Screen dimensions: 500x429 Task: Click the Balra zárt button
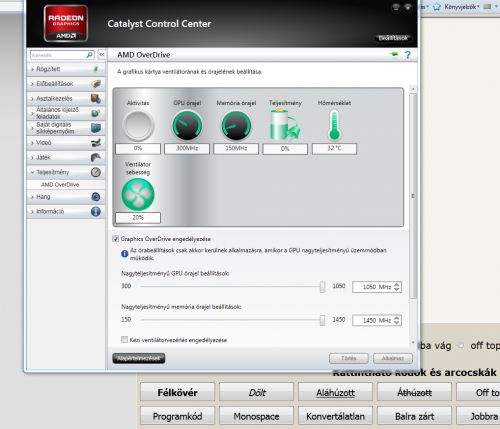pyautogui.click(x=414, y=416)
